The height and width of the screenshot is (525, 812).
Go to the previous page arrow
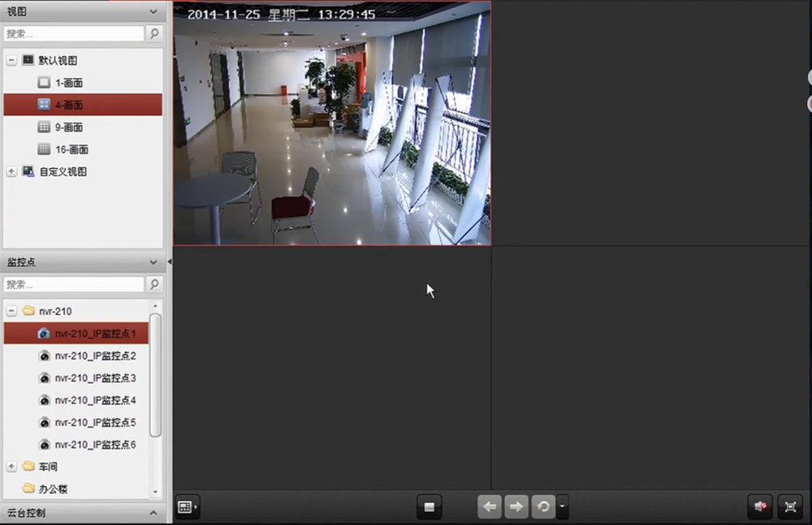click(489, 507)
